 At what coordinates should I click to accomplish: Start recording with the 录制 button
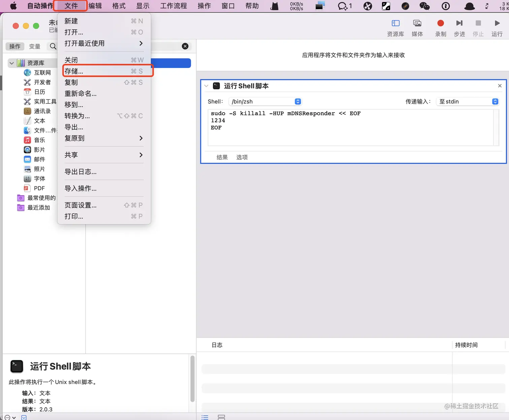point(441,28)
